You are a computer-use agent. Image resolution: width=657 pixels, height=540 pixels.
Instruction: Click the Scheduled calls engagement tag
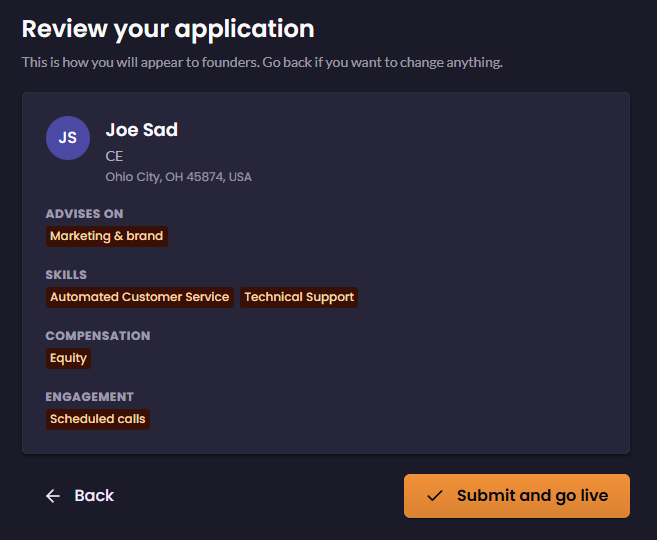98,419
